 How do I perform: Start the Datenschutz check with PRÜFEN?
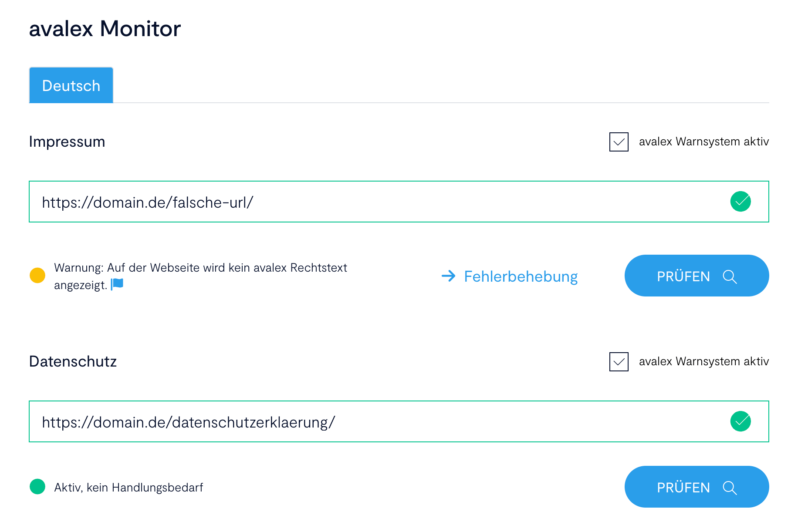684,487
